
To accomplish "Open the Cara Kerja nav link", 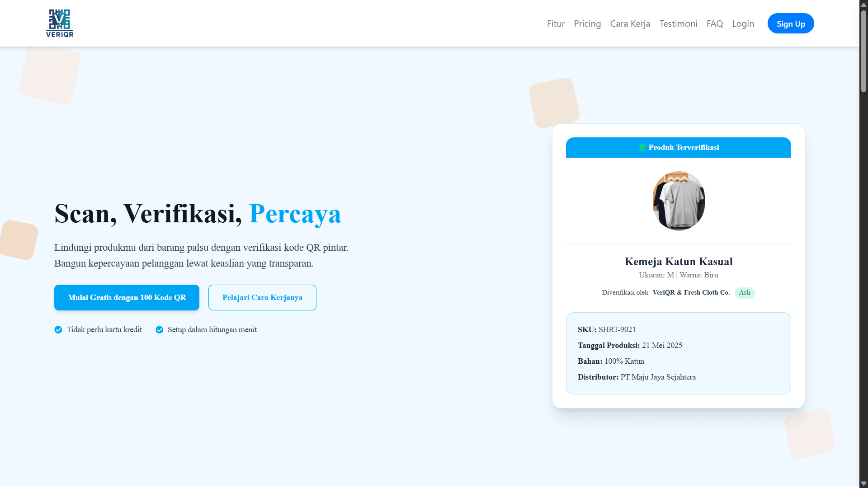I will 630,23.
